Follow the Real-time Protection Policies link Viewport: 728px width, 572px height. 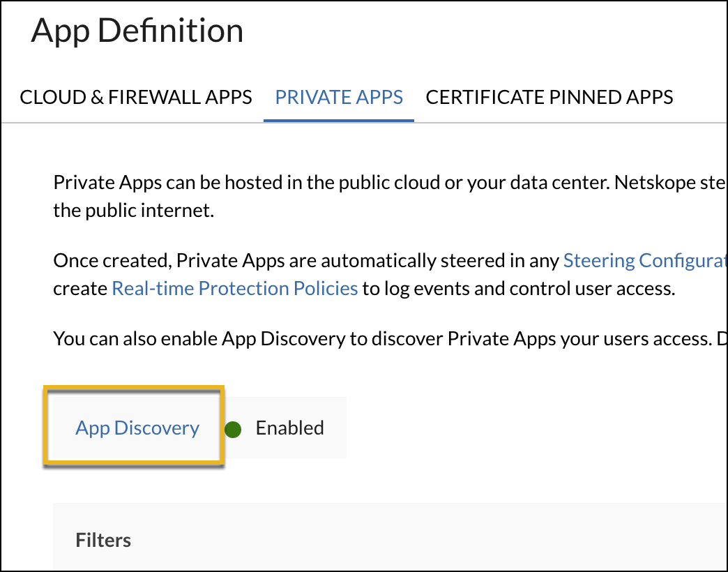tap(235, 288)
